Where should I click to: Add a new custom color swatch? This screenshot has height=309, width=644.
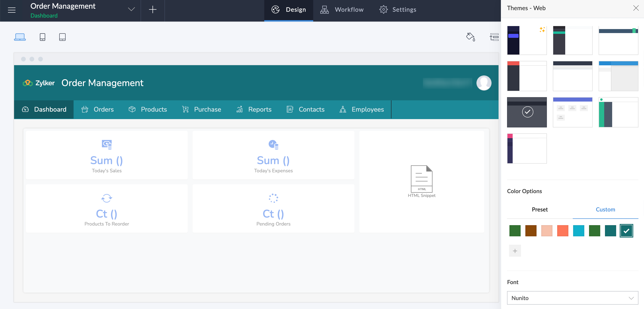pyautogui.click(x=515, y=251)
